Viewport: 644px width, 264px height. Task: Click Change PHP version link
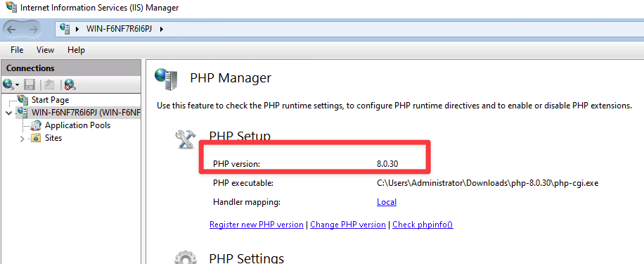(348, 225)
